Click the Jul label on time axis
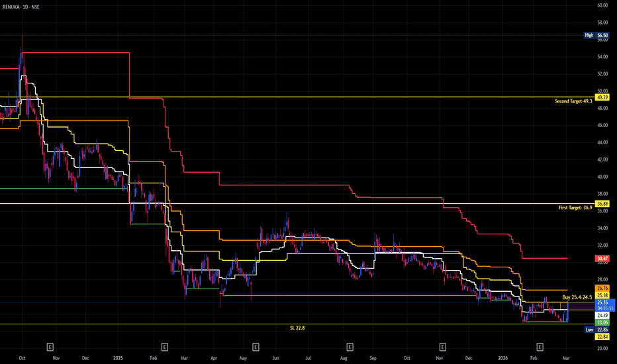 pyautogui.click(x=308, y=359)
